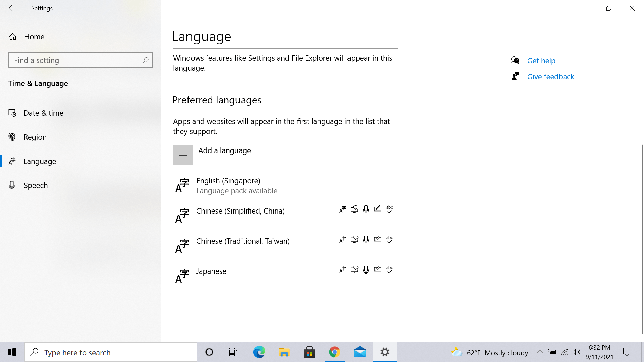Open Microsoft Edge from the taskbar
Viewport: 644px width, 362px height.
(259, 352)
